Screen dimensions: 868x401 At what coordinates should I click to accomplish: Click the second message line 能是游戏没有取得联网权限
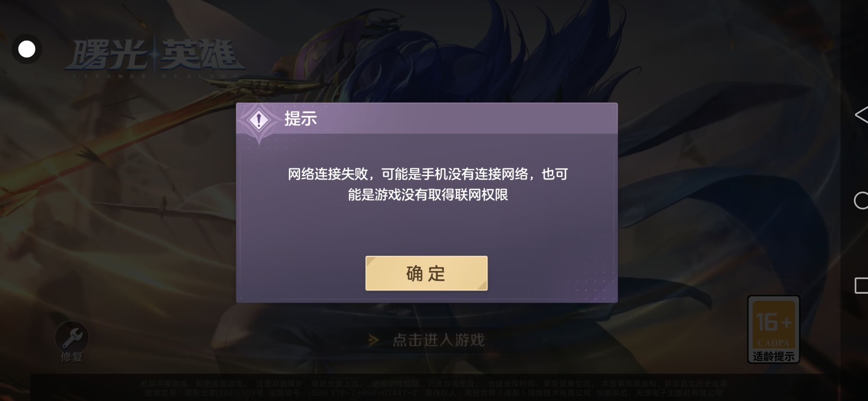pos(428,195)
